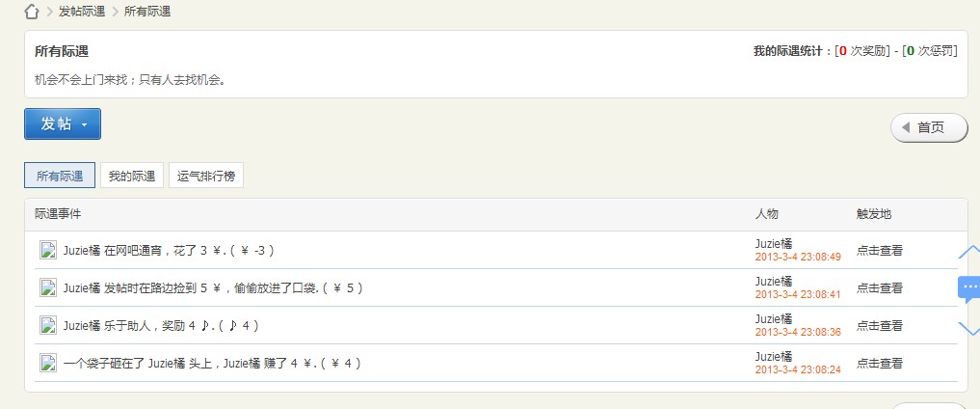Switch to the 运气排行榜 tab
Image resolution: width=980 pixels, height=409 pixels.
coord(206,176)
